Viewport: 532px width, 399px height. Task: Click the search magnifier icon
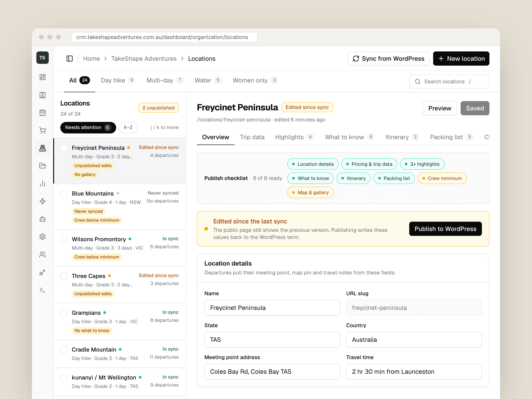(x=418, y=82)
